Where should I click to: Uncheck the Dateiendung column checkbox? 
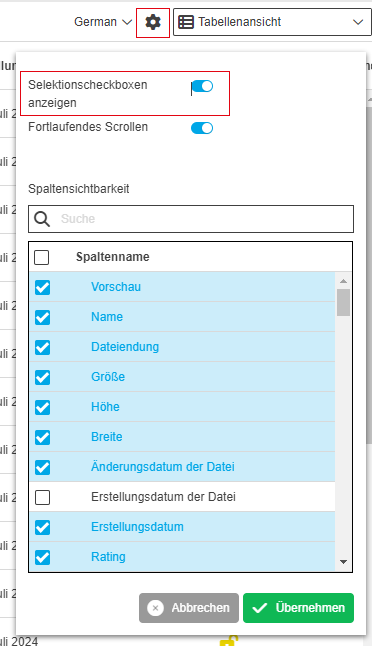(x=42, y=347)
